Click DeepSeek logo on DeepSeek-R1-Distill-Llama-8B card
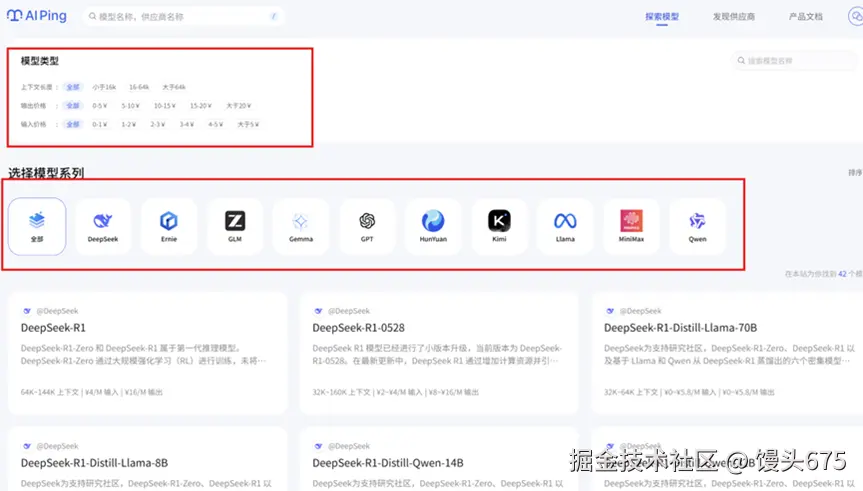The height and width of the screenshot is (491, 863). tap(27, 446)
